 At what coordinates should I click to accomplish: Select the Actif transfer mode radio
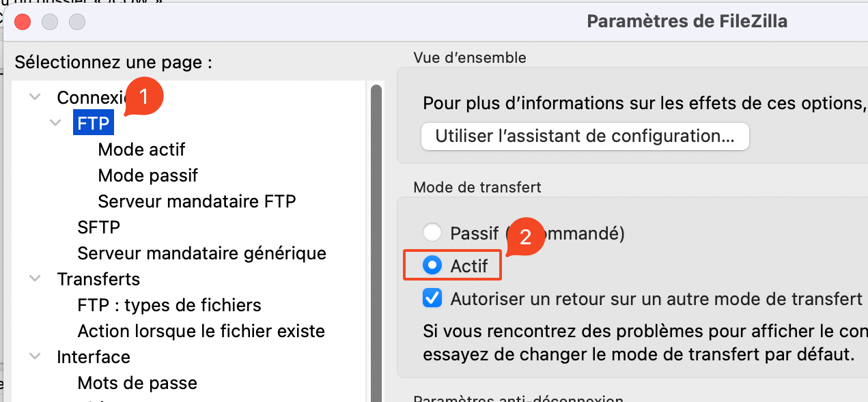[432, 265]
